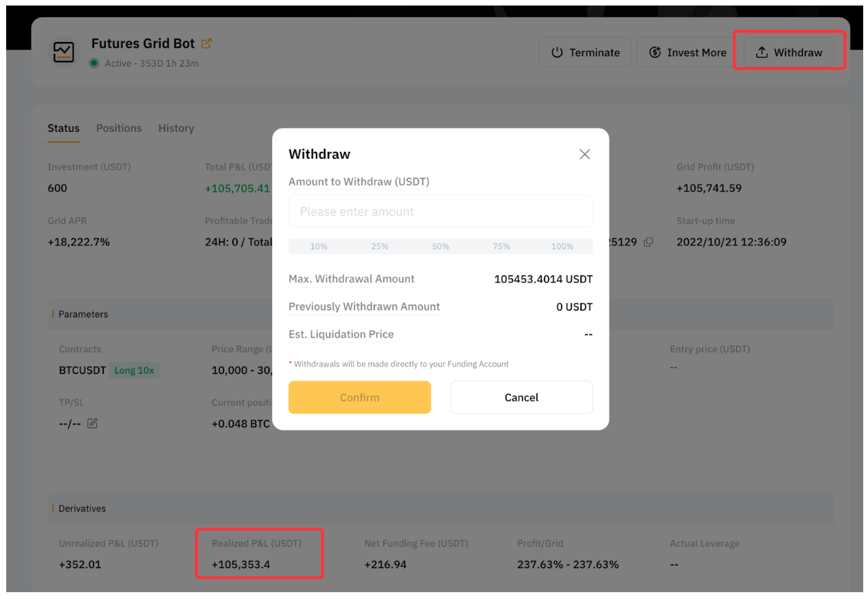Click the Amount to Withdraw input field
This screenshot has width=868, height=599.
(440, 212)
